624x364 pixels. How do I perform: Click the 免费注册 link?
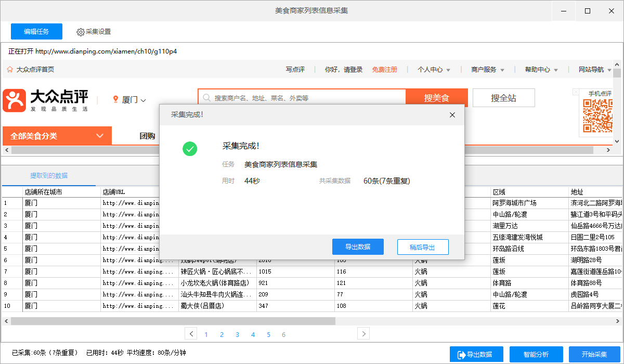[385, 69]
